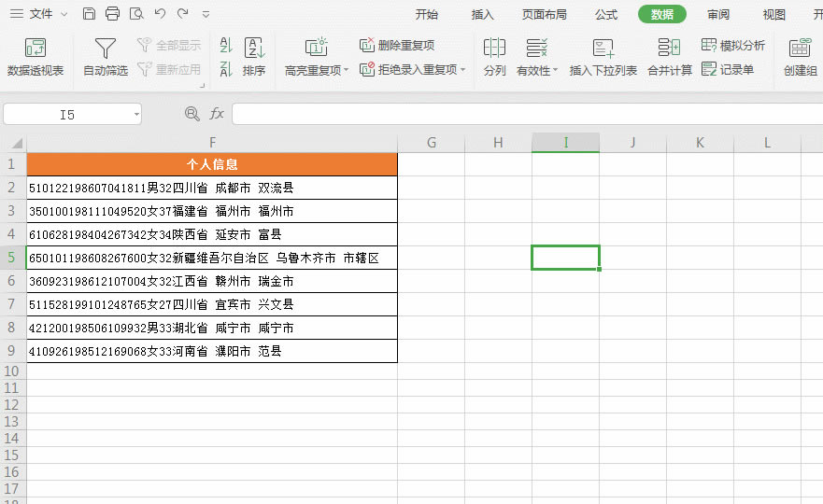Select column K header

pyautogui.click(x=700, y=142)
